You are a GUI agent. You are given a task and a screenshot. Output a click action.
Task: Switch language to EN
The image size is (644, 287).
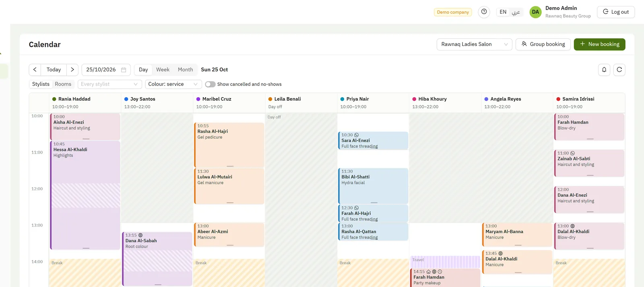503,12
